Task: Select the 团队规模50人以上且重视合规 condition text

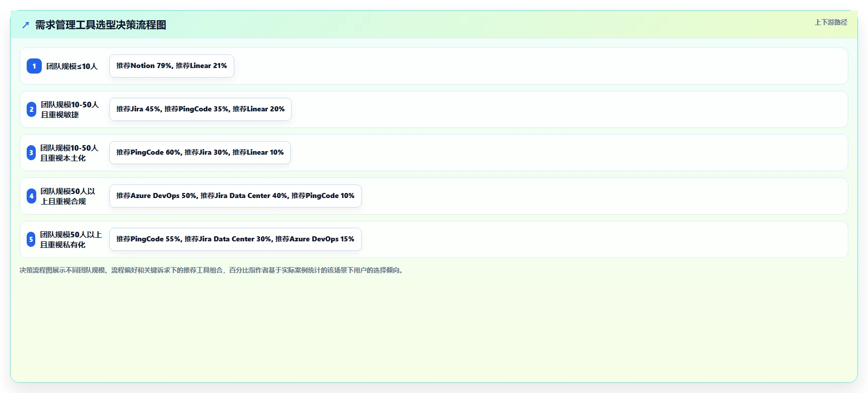Action: [68, 196]
